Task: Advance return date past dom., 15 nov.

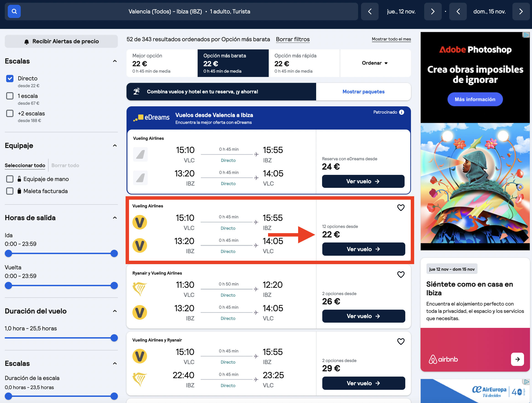Action: click(521, 11)
